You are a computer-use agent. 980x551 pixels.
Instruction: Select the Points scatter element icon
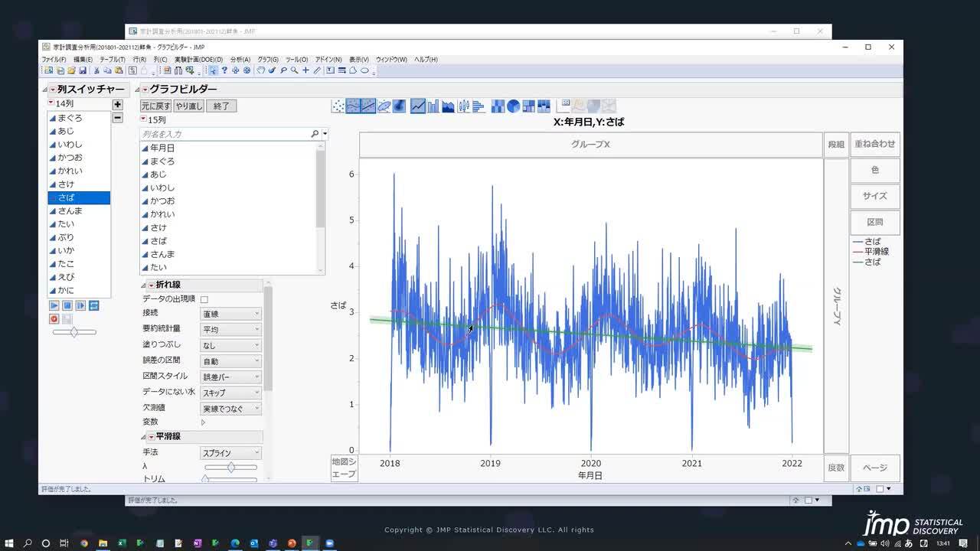(x=338, y=106)
